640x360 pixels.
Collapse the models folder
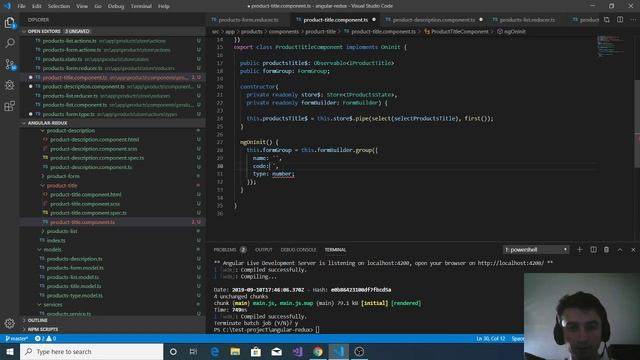[x=52, y=249]
